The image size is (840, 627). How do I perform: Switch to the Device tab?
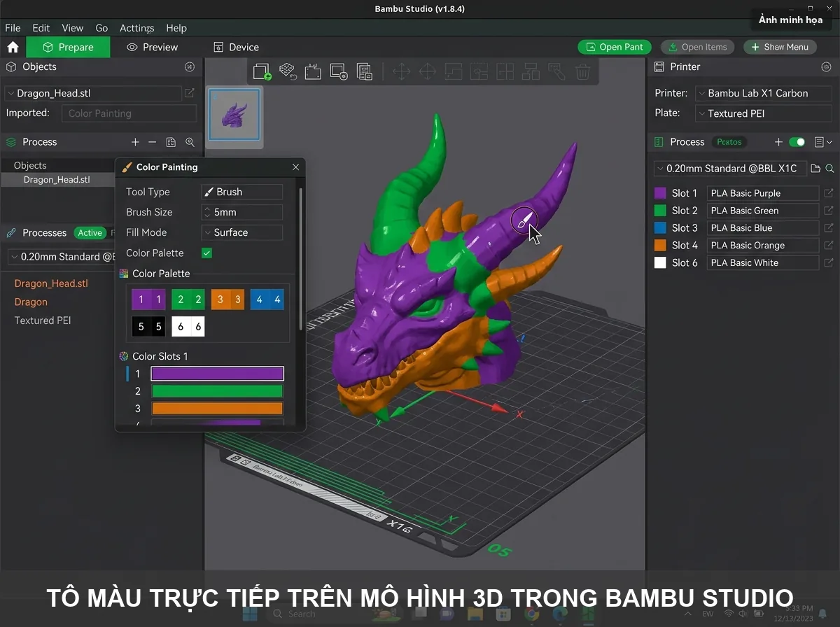point(236,47)
